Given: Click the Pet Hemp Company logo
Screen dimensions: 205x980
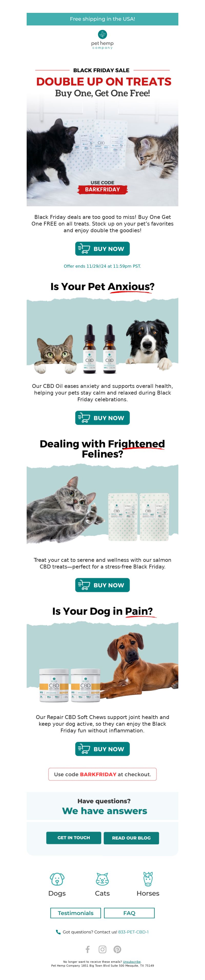Looking at the screenshot, I should (102, 40).
